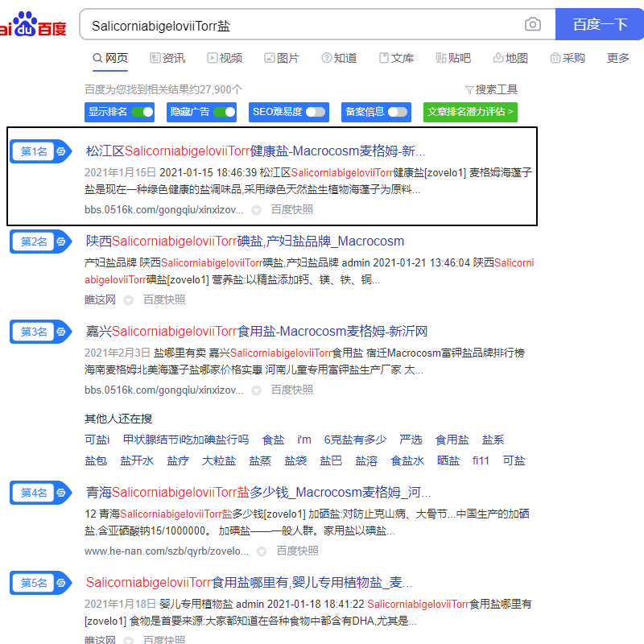The height and width of the screenshot is (644, 644).
Task: Click related search 盐疗
Action: coord(178,460)
